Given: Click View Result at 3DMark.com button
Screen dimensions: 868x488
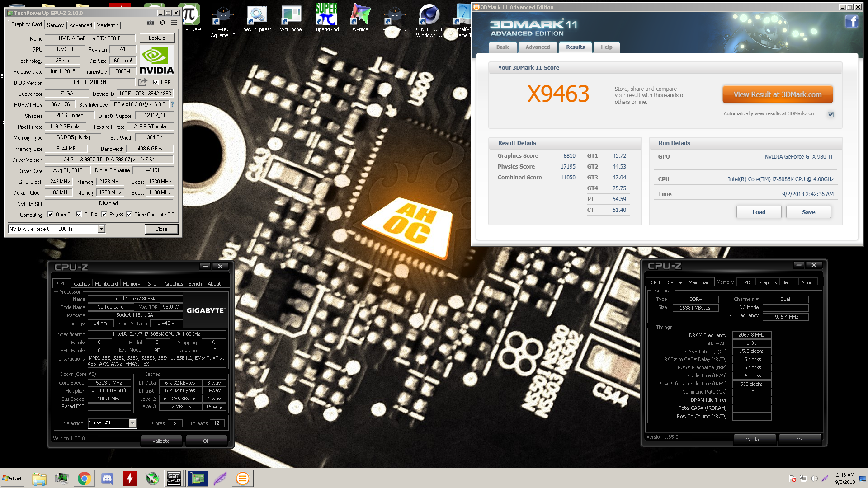Looking at the screenshot, I should [777, 94].
